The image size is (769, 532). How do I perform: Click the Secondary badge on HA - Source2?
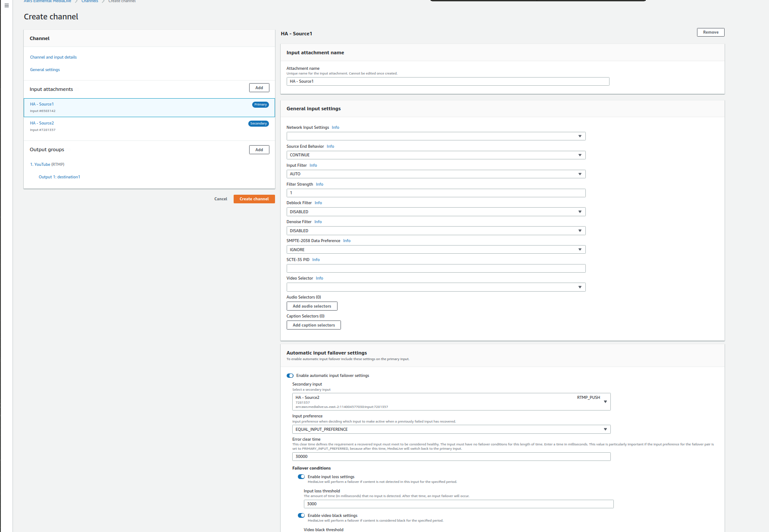pos(259,124)
